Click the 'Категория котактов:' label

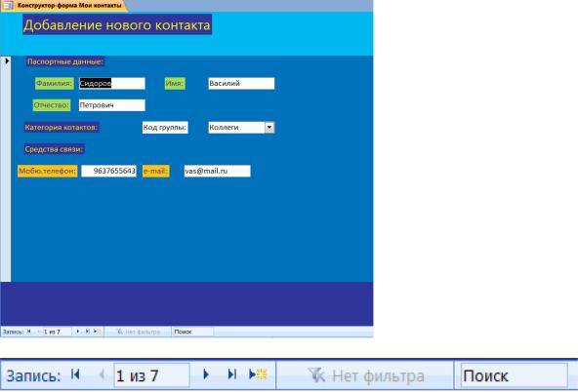[x=62, y=128]
